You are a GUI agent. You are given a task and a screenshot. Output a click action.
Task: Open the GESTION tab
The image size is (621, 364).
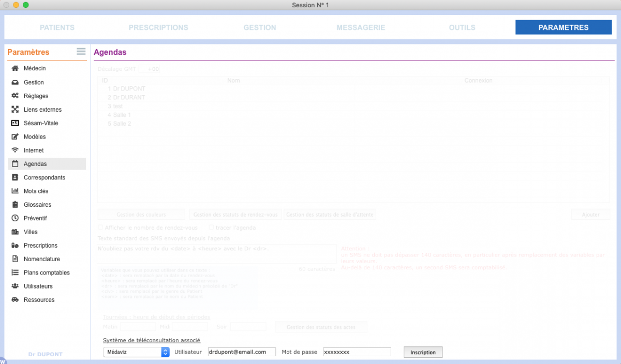(x=260, y=27)
